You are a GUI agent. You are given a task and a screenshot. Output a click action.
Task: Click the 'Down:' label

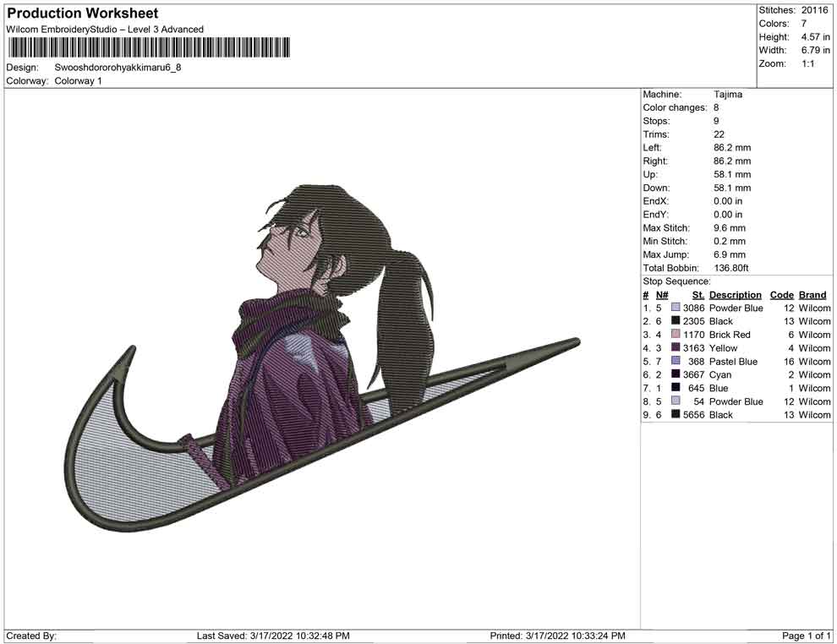[655, 188]
